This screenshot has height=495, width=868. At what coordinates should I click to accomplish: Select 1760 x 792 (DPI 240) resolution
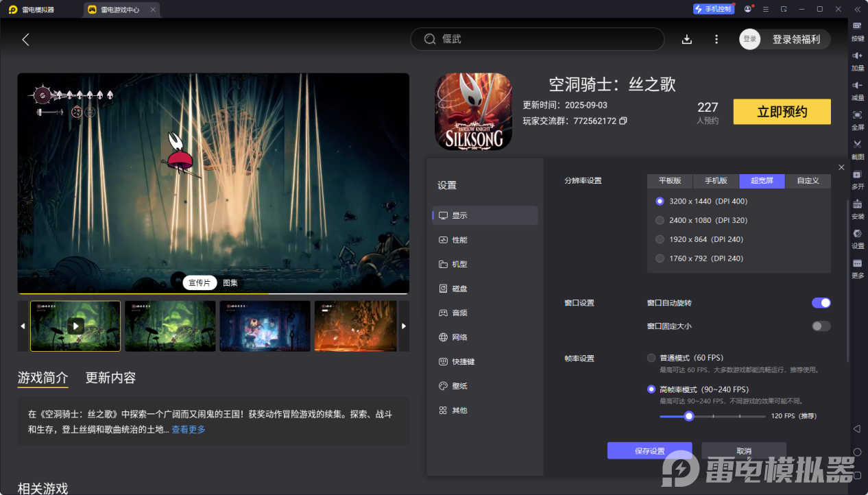tap(660, 258)
